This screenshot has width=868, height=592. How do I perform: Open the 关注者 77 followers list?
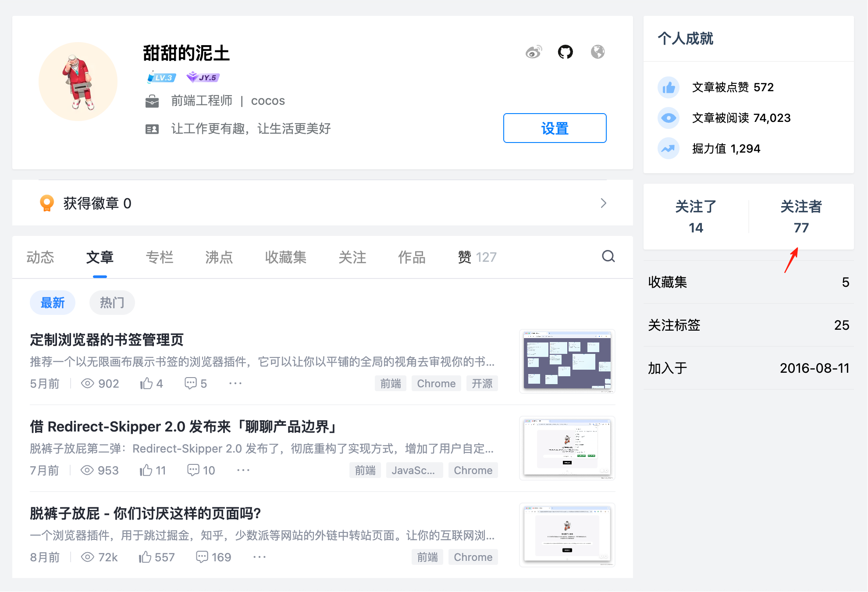pos(800,217)
